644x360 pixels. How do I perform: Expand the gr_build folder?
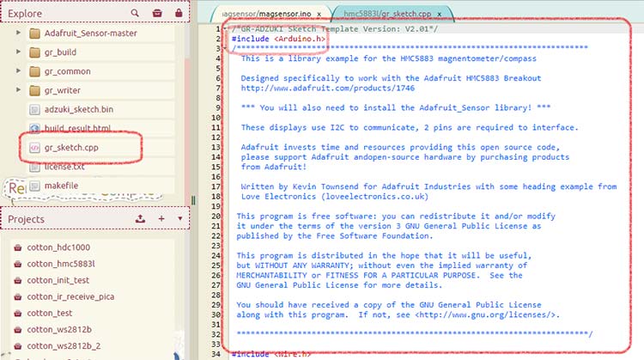18,52
